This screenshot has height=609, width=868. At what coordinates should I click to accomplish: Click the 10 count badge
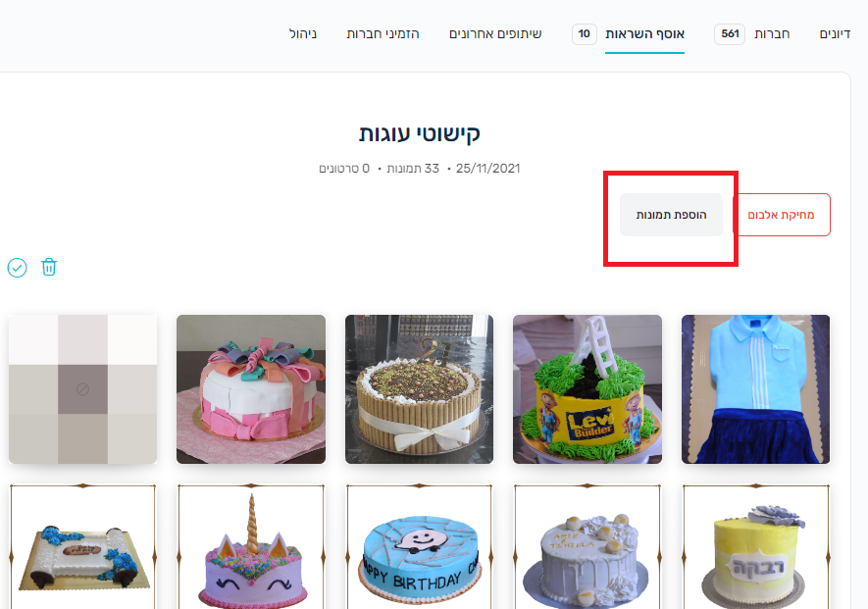[x=584, y=33]
